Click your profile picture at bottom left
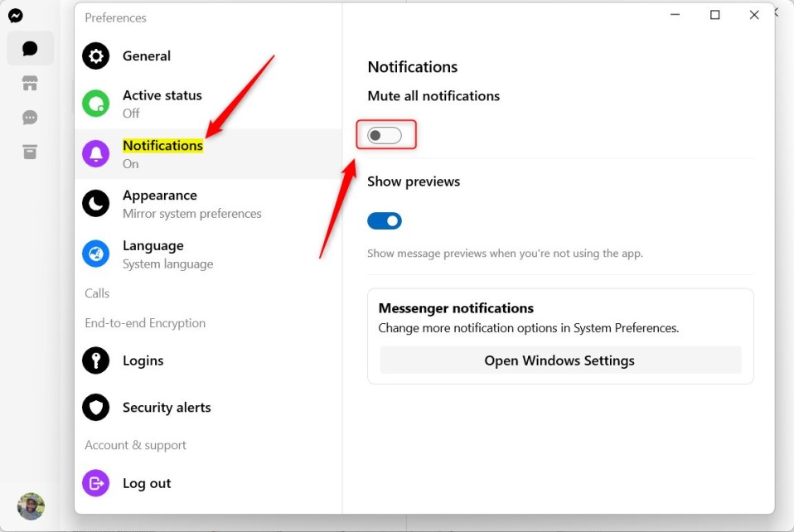Viewport: 794px width, 532px height. coord(31,506)
